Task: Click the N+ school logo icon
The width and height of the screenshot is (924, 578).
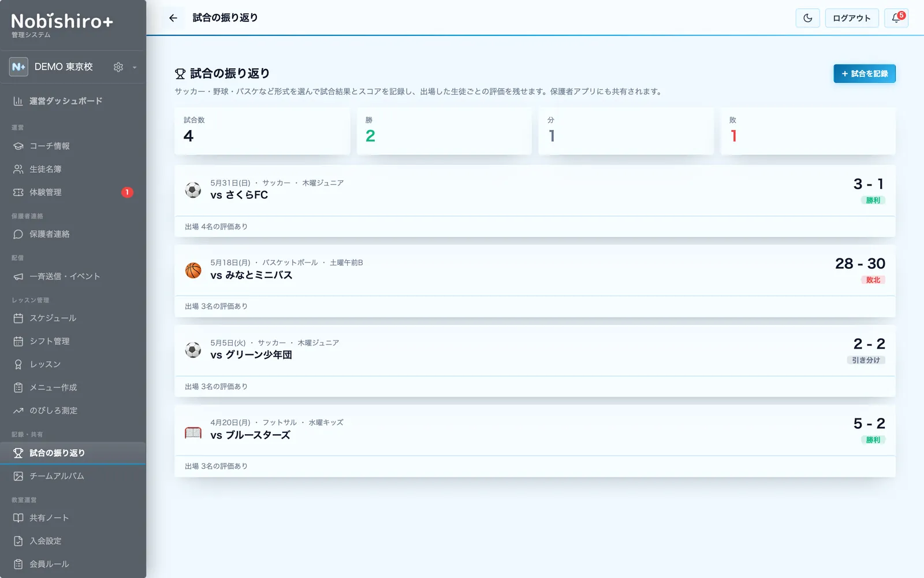Action: pos(18,67)
